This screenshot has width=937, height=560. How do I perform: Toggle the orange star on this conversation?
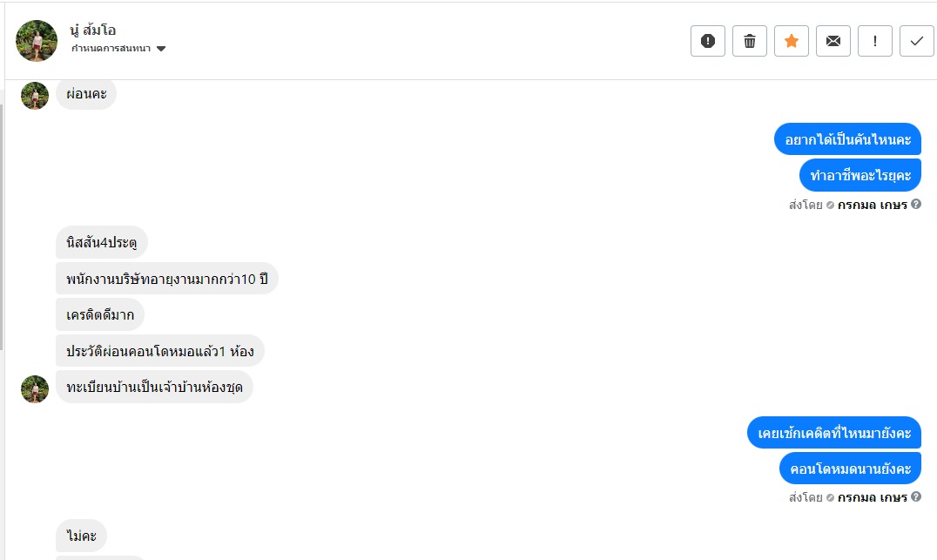coord(792,41)
